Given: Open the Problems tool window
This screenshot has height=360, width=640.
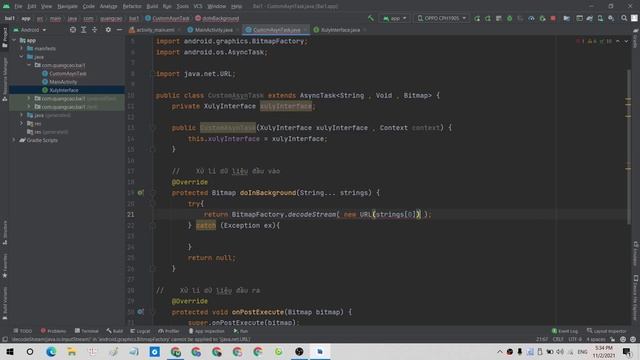Looking at the screenshot, I should [53, 331].
